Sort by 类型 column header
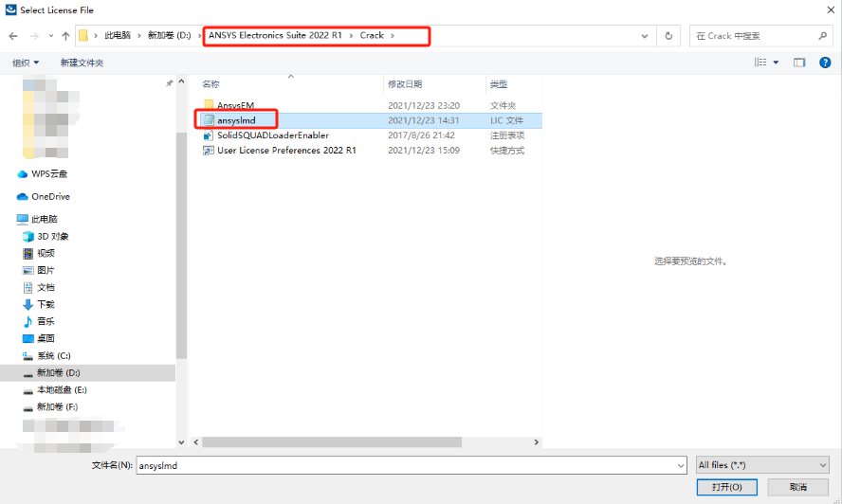842x504 pixels. [x=499, y=84]
